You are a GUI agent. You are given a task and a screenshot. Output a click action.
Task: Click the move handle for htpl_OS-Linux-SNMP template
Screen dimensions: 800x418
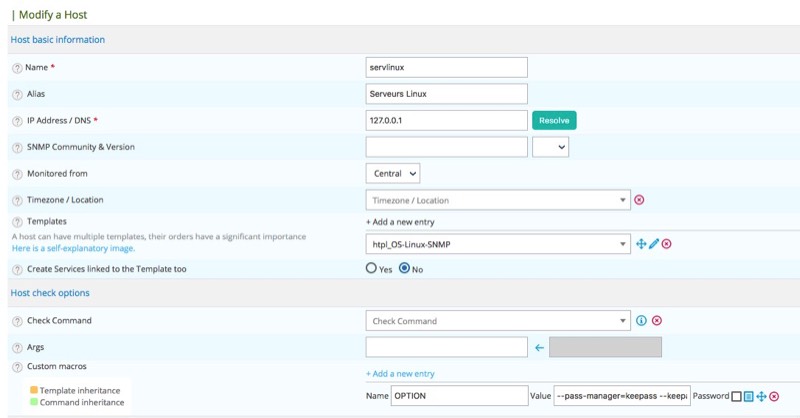[641, 244]
